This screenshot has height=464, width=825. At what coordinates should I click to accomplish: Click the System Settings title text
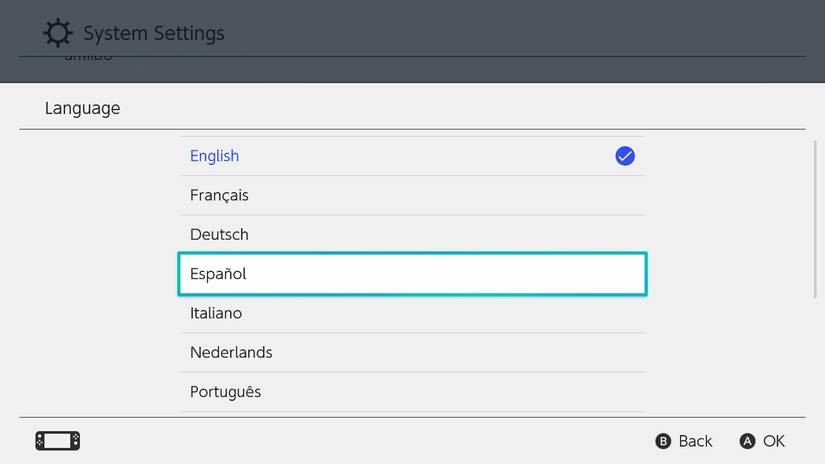click(x=154, y=33)
